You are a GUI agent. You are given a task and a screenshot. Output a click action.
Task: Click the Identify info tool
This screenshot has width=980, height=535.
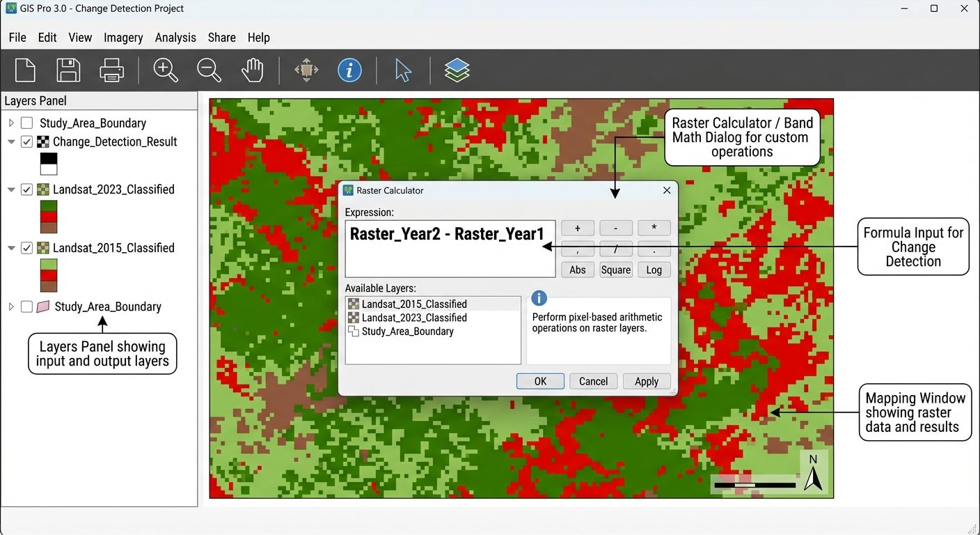pos(349,70)
